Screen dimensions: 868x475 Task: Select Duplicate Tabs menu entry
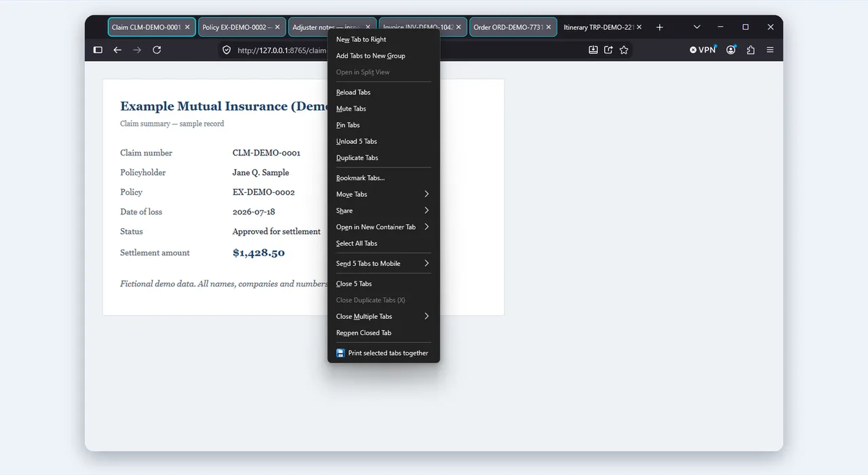click(x=384, y=157)
